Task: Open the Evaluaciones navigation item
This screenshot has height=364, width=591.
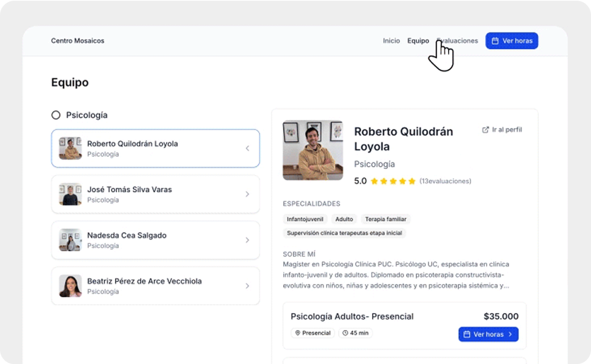Action: click(x=457, y=41)
